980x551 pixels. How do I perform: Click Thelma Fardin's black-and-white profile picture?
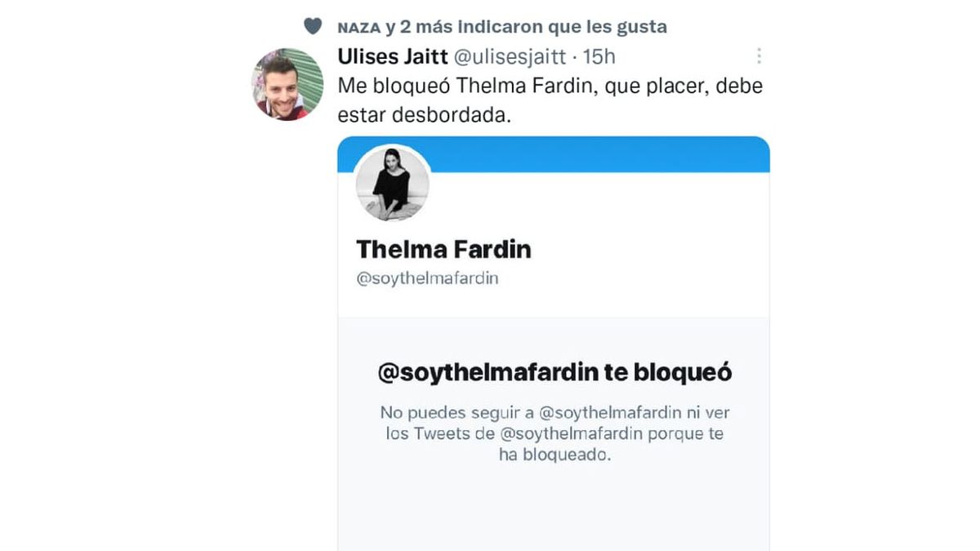(x=392, y=185)
